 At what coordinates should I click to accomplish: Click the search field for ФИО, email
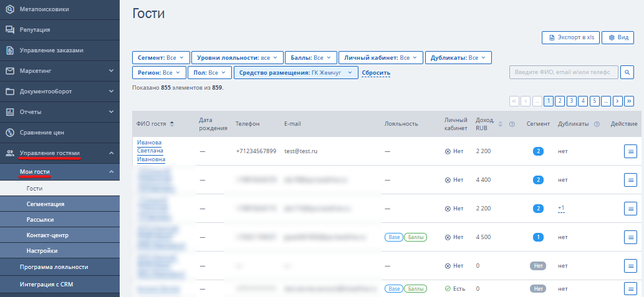564,72
